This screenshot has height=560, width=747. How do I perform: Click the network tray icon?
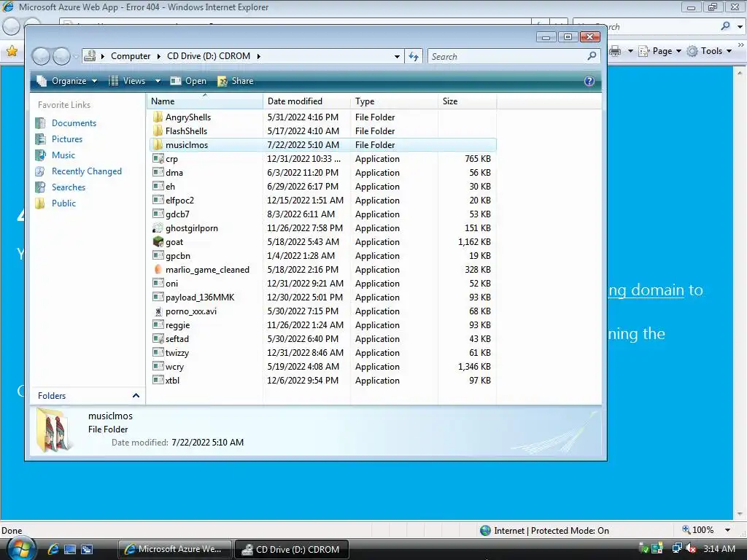(676, 548)
